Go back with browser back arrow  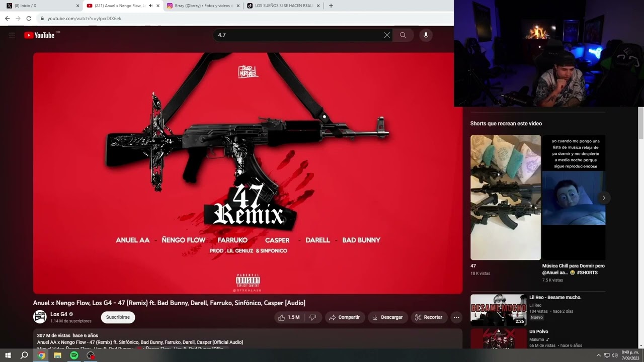click(7, 19)
